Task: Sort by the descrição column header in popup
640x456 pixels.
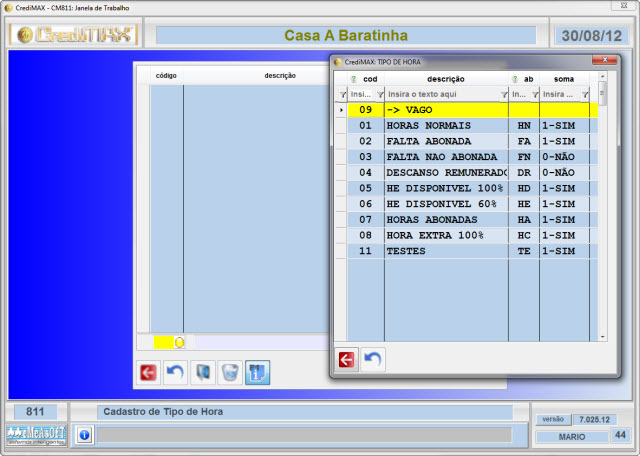Action: click(x=445, y=78)
